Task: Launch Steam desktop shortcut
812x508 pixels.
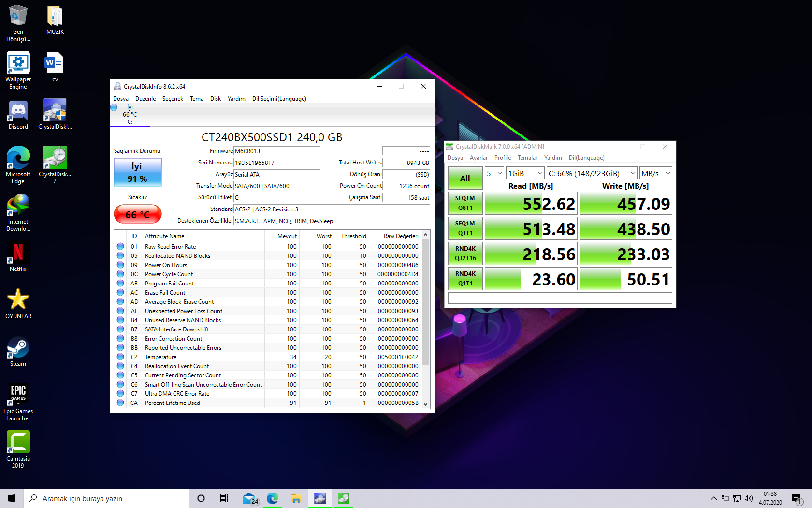Action: (x=18, y=352)
